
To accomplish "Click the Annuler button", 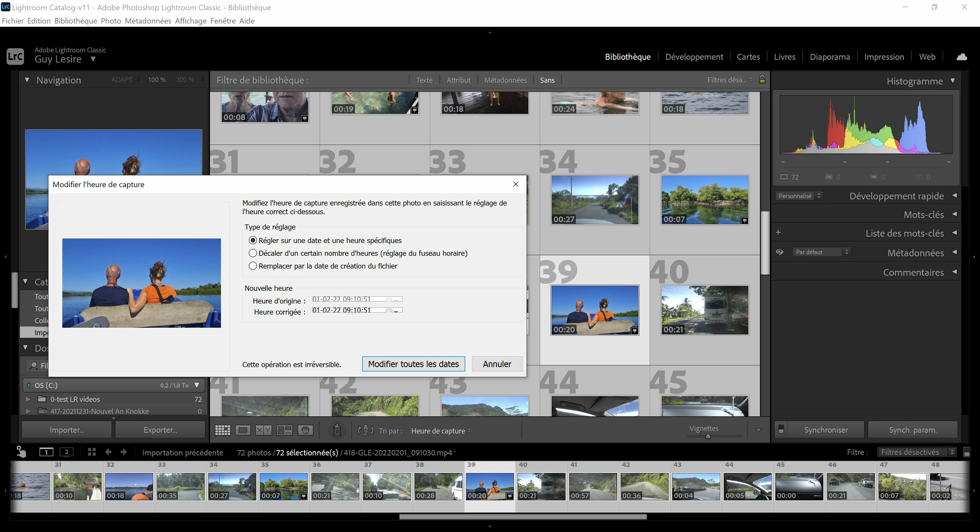I will 497,364.
